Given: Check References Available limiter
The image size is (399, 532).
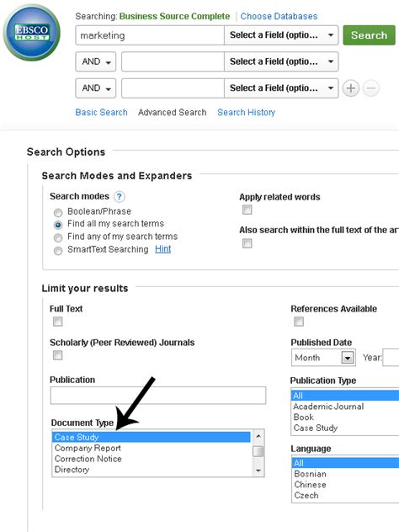Looking at the screenshot, I should (299, 322).
